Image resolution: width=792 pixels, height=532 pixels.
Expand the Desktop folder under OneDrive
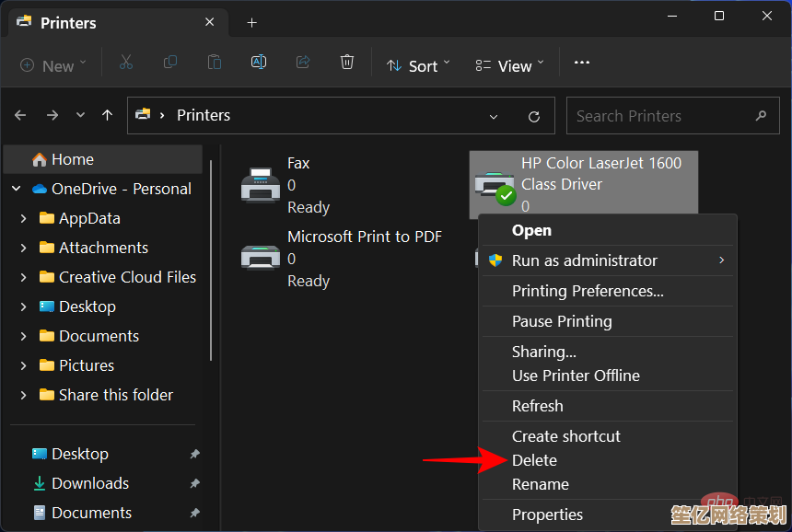[23, 306]
